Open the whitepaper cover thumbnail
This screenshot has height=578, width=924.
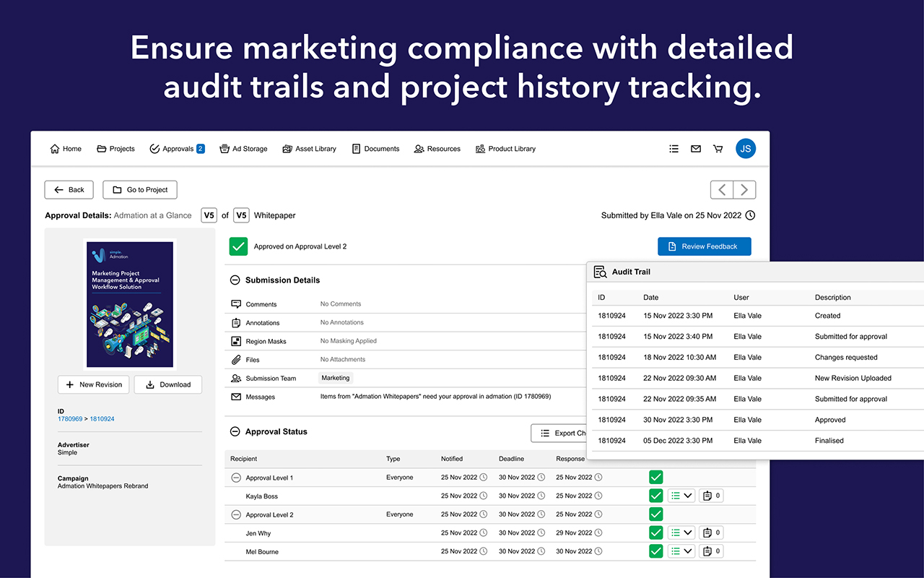click(130, 304)
